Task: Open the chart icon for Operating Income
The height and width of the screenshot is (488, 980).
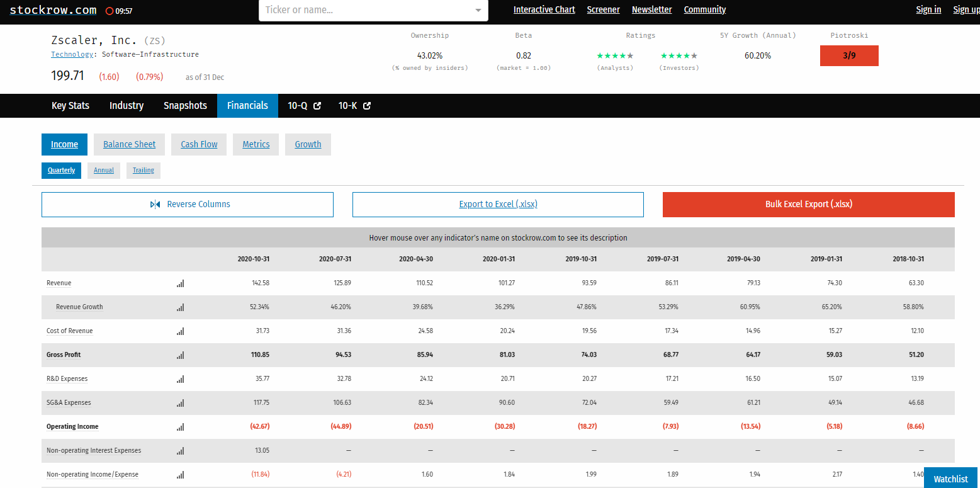Action: point(181,427)
